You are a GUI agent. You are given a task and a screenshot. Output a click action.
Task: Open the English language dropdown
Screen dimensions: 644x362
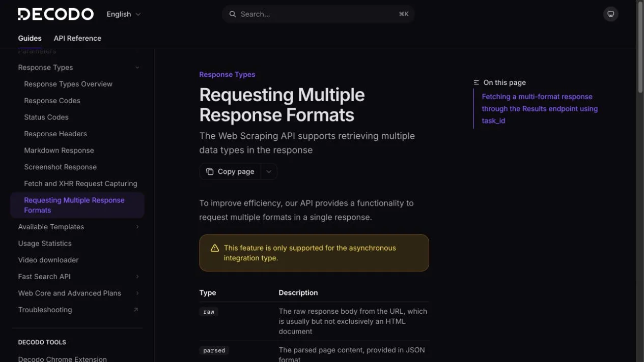(124, 14)
